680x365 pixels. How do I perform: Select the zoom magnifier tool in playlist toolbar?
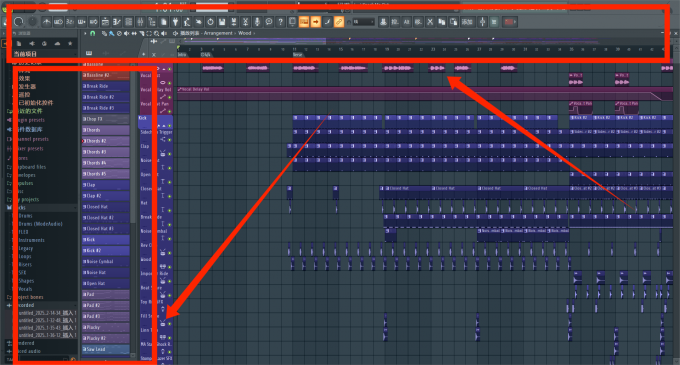(156, 33)
